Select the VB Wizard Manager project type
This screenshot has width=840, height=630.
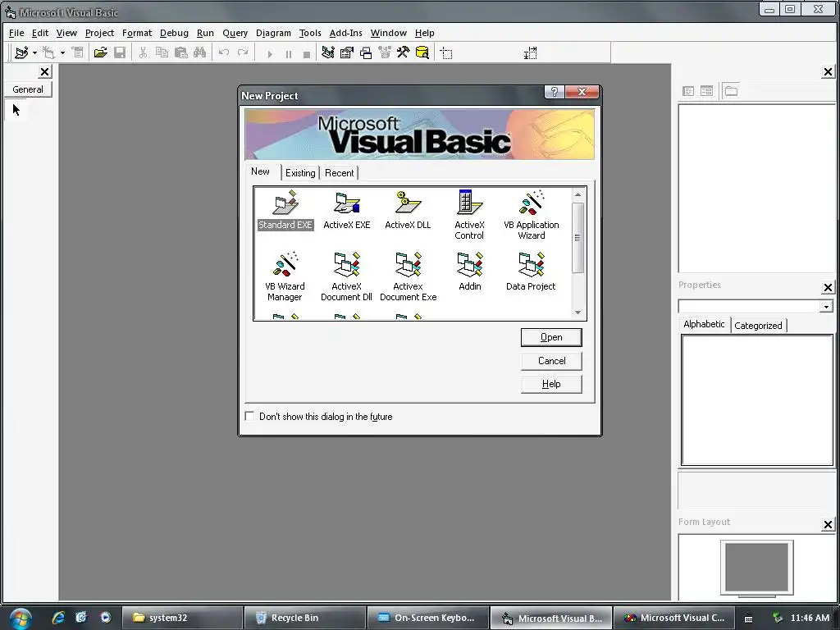tap(285, 276)
